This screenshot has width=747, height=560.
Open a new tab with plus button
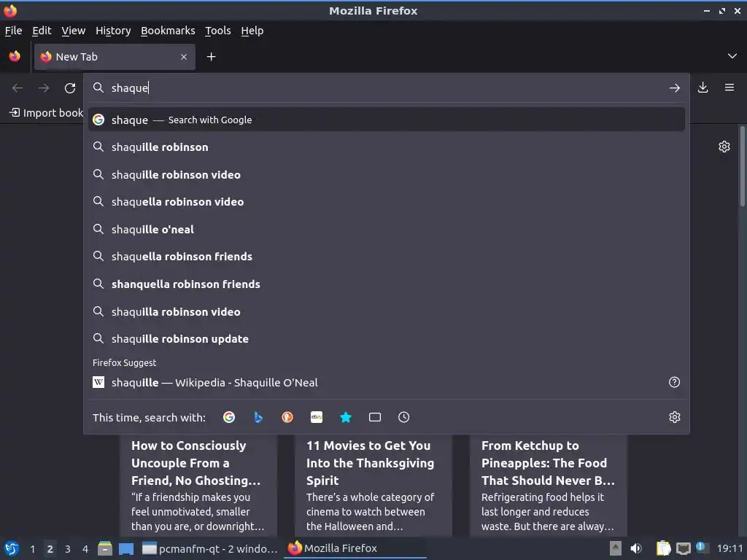point(211,57)
